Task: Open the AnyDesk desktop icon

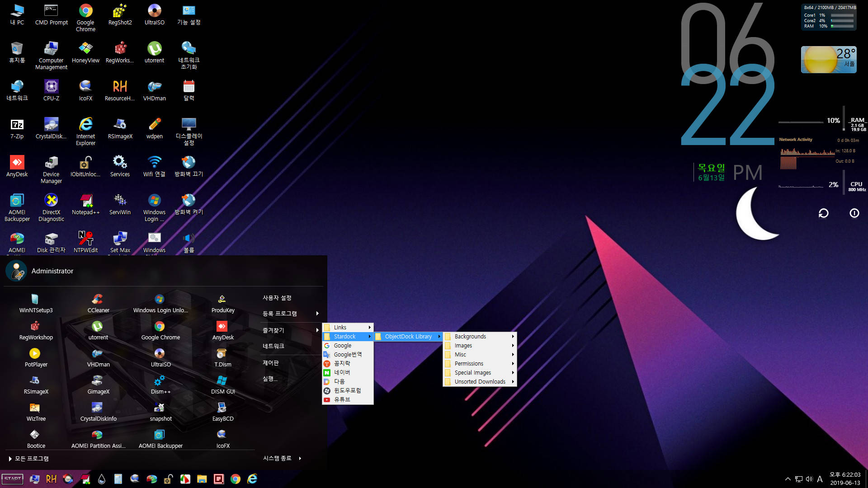Action: [17, 166]
